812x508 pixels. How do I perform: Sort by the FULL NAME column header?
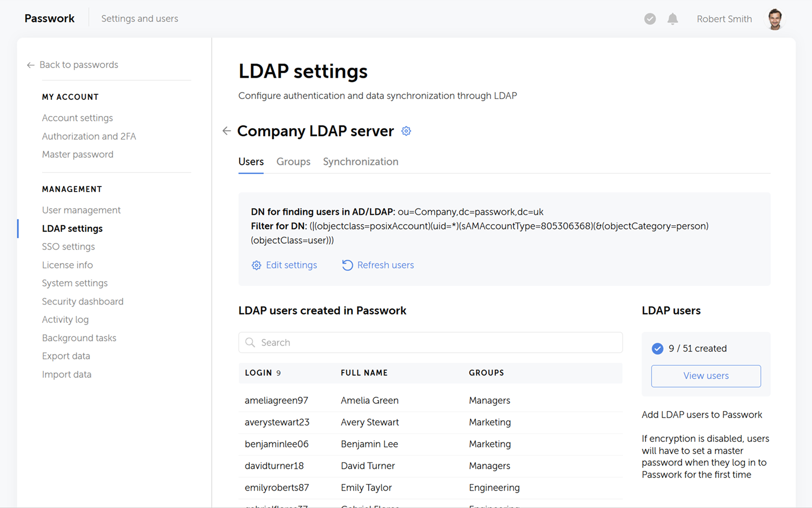coord(364,373)
